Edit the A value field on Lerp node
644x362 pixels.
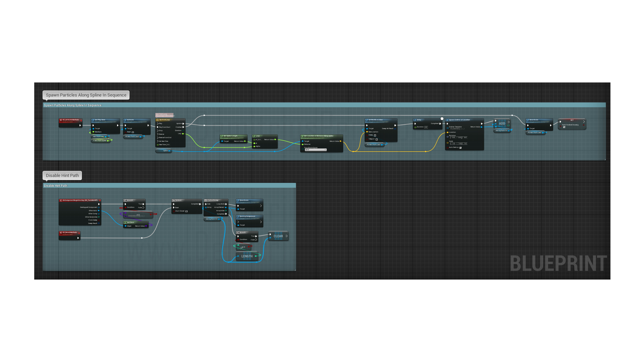tap(259, 139)
